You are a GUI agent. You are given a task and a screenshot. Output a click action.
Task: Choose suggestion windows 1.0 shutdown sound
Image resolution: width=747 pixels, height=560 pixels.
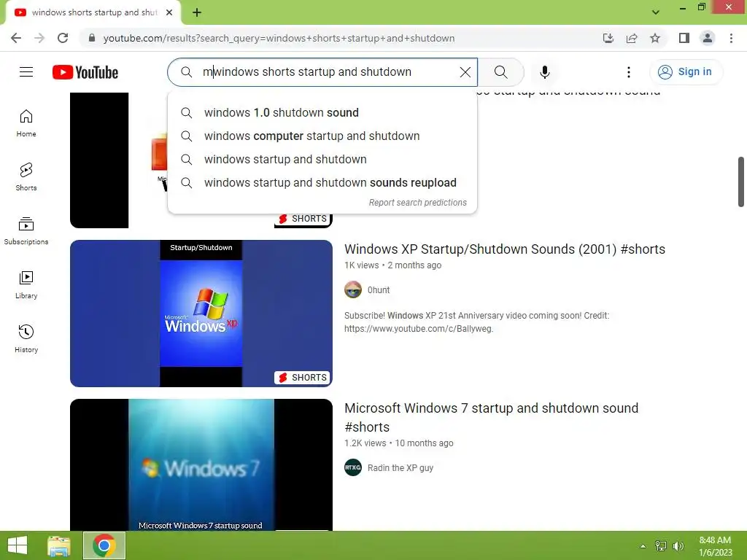322,113
